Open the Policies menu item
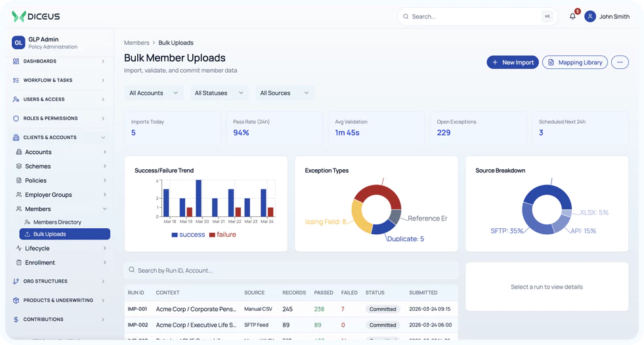 tap(61, 180)
